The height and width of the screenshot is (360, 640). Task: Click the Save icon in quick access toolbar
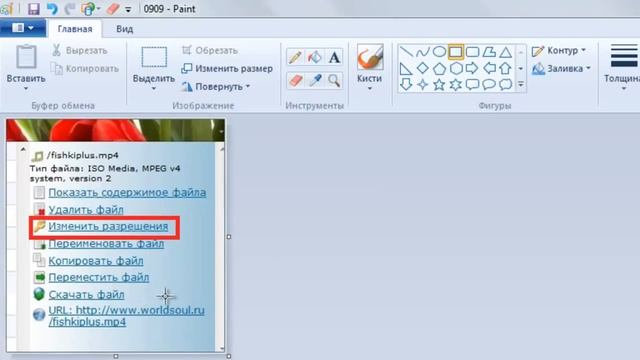pyautogui.click(x=33, y=9)
